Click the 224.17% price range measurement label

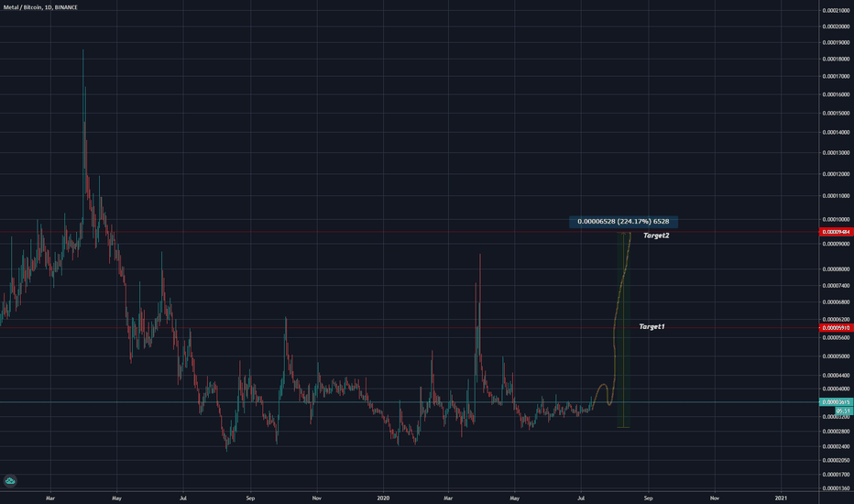click(623, 221)
